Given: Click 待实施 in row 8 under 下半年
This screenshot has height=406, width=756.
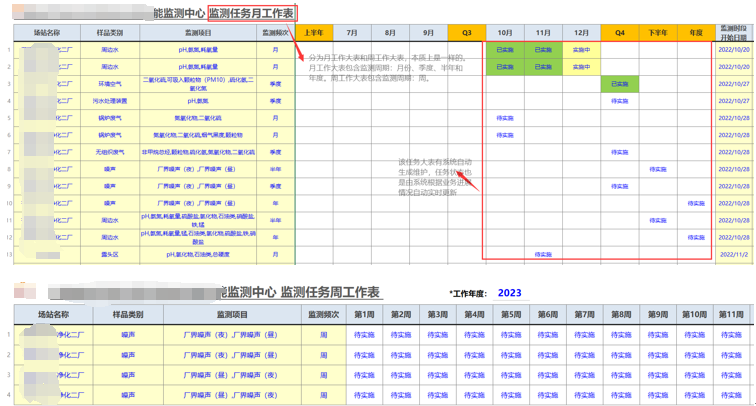Looking at the screenshot, I should pyautogui.click(x=658, y=169).
